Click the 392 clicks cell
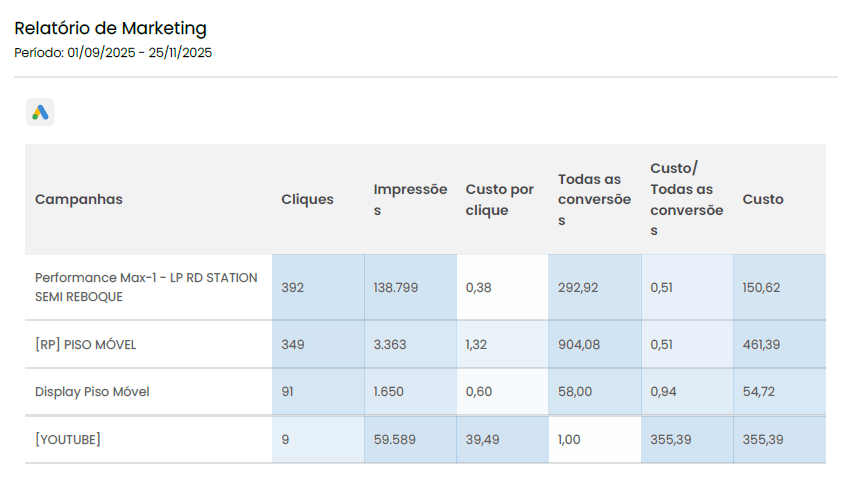The width and height of the screenshot is (861, 487). click(x=292, y=287)
